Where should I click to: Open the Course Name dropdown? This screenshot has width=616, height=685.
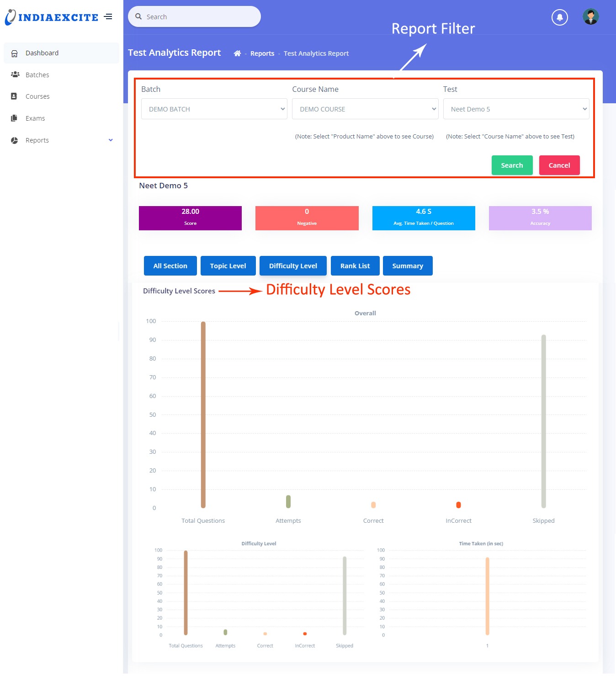click(365, 109)
